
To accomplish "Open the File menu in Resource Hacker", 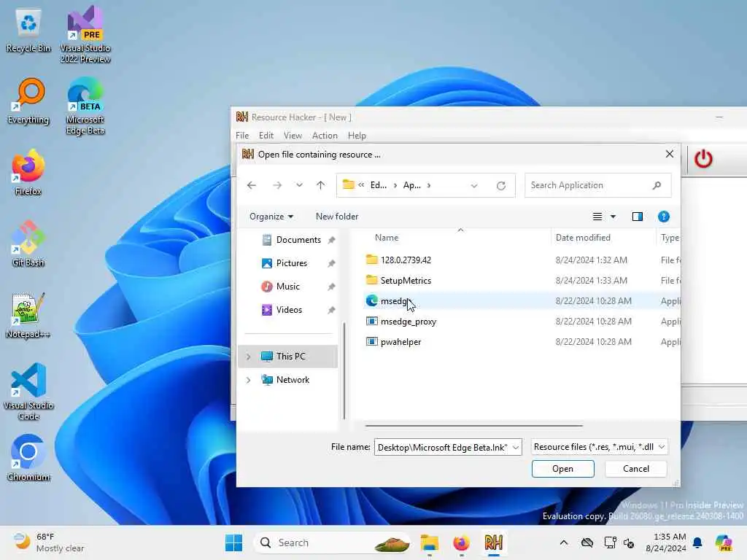I will 242,136.
